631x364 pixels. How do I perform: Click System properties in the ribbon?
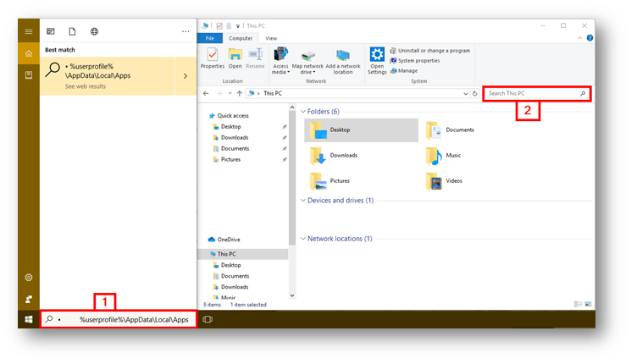(x=415, y=61)
